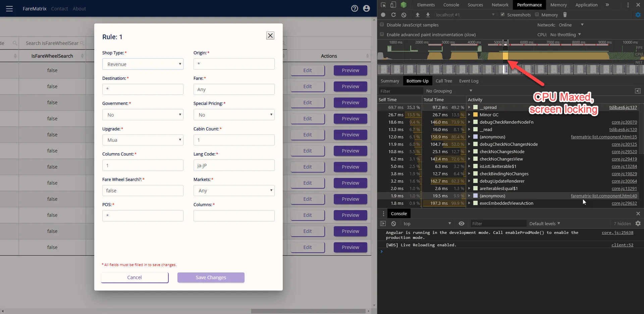Open the farematrix-list.component.html:35 link

tap(604, 137)
